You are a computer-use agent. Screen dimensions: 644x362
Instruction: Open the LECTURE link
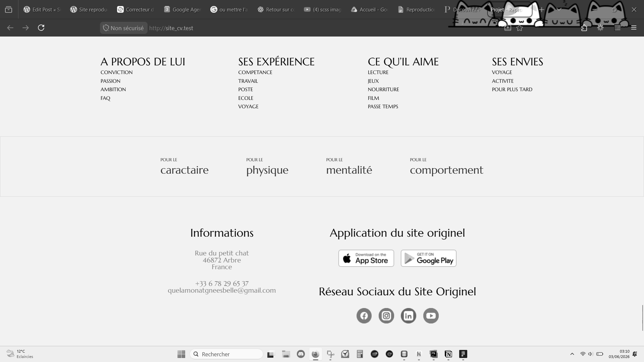[378, 72]
